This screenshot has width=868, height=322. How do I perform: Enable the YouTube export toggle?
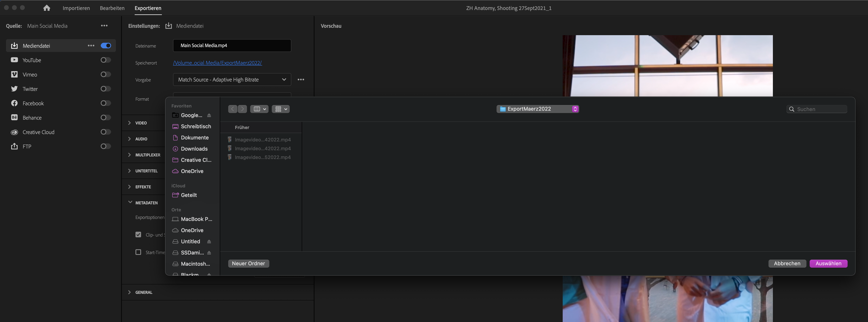106,60
